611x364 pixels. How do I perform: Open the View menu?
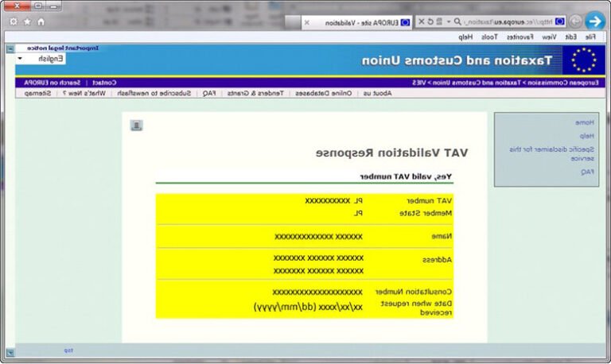pos(549,37)
